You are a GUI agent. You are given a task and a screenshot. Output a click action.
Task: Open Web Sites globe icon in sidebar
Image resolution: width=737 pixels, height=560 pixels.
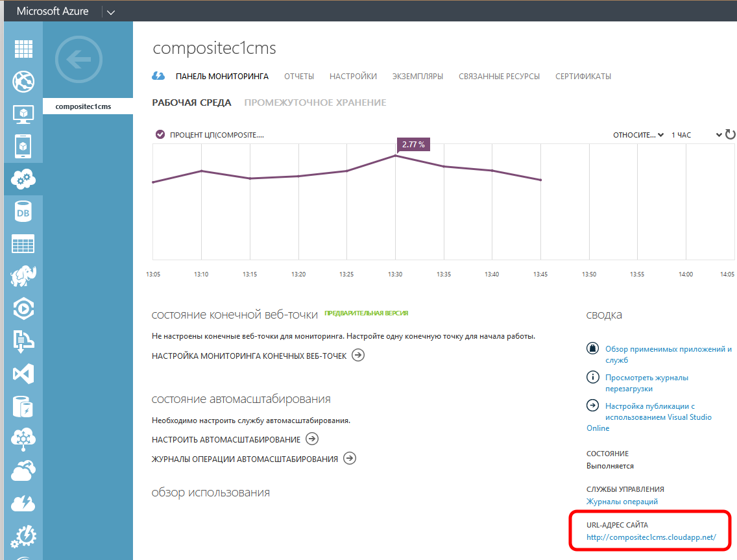coord(23,81)
